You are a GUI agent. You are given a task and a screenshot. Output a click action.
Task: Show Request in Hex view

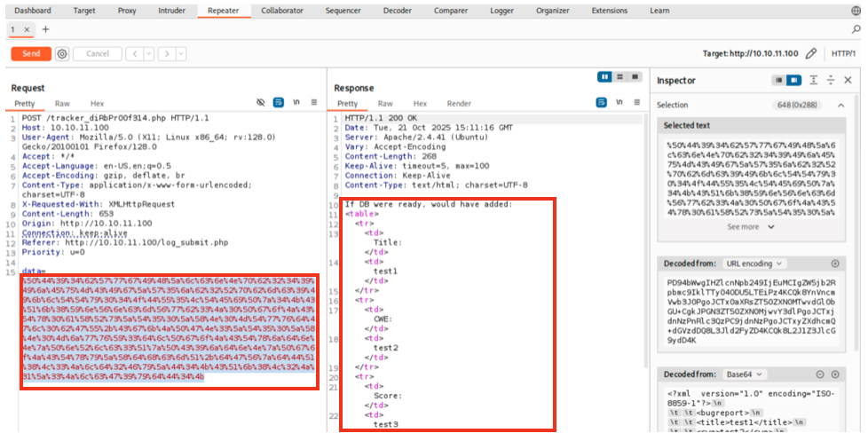click(97, 104)
